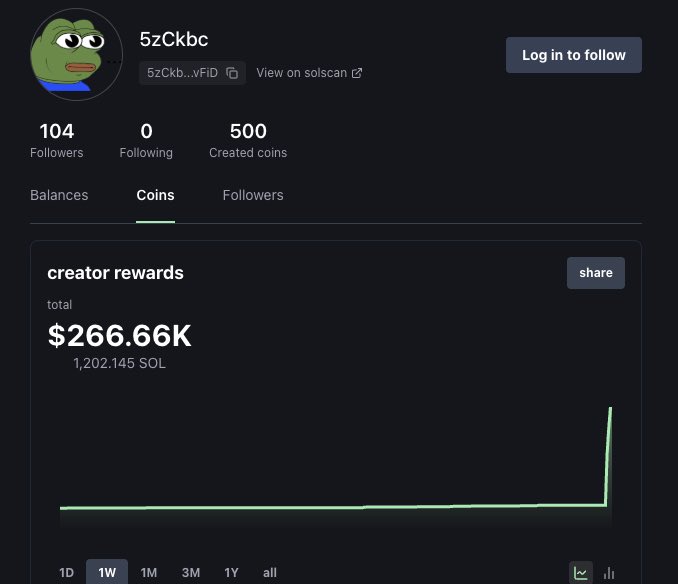This screenshot has height=584, width=678.
Task: Select the 1M time range
Action: pos(149,573)
